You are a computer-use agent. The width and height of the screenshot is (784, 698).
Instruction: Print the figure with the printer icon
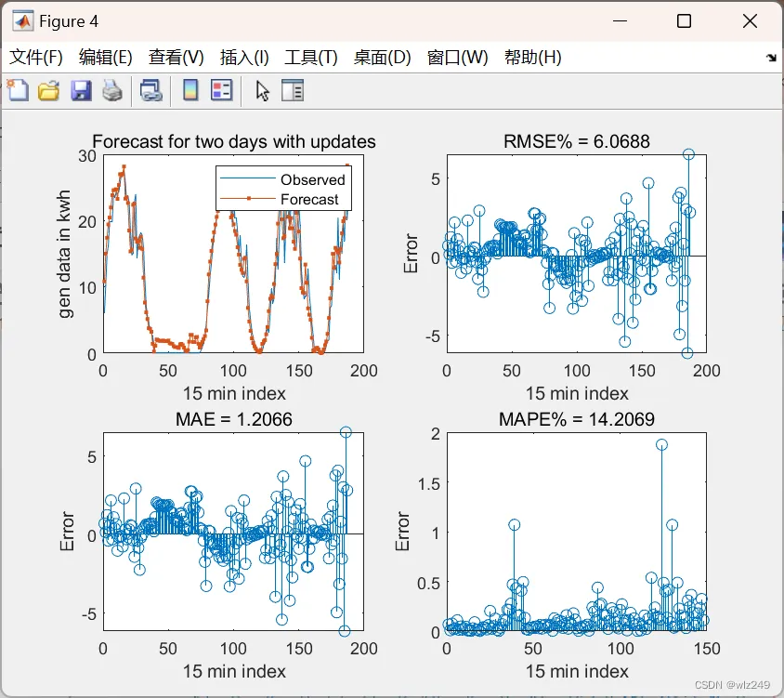(x=112, y=91)
